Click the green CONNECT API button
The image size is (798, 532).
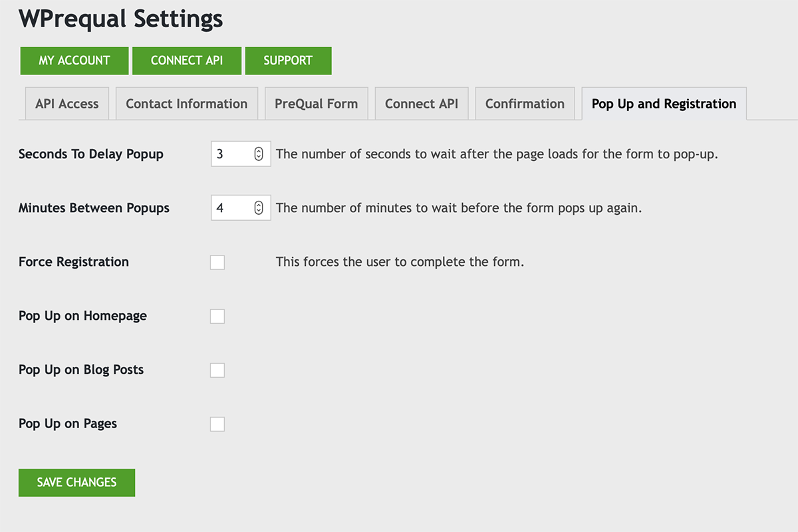pyautogui.click(x=187, y=61)
